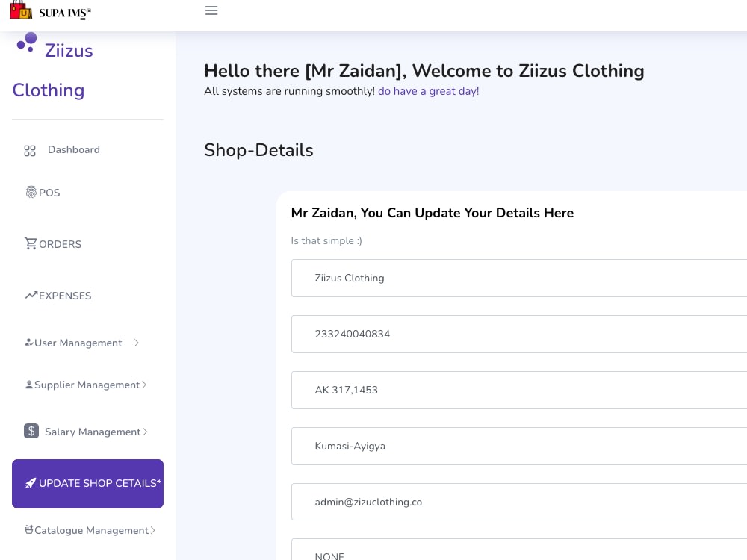Expand the User Management submenu chevron
Viewport: 747px width, 560px height.
point(136,343)
